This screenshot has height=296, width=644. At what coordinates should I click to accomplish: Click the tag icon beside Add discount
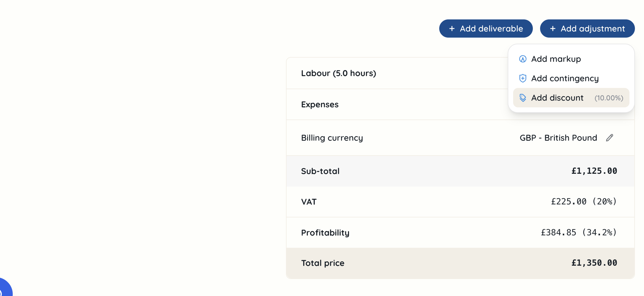click(522, 98)
